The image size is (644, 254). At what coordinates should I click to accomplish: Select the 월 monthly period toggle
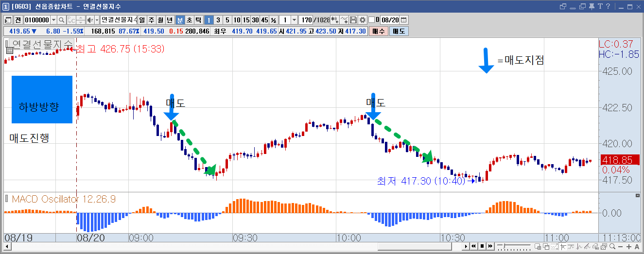point(160,20)
